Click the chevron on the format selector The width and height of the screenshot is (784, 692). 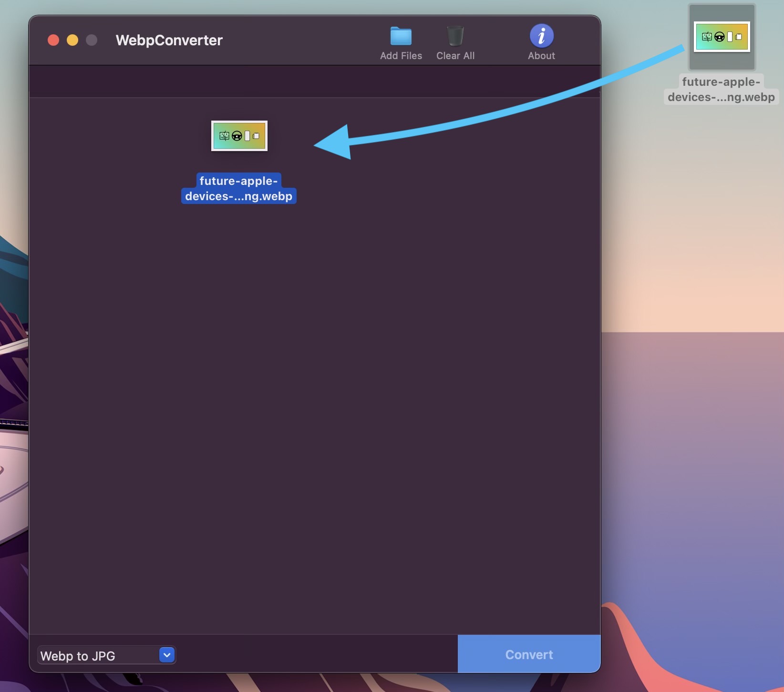tap(166, 655)
